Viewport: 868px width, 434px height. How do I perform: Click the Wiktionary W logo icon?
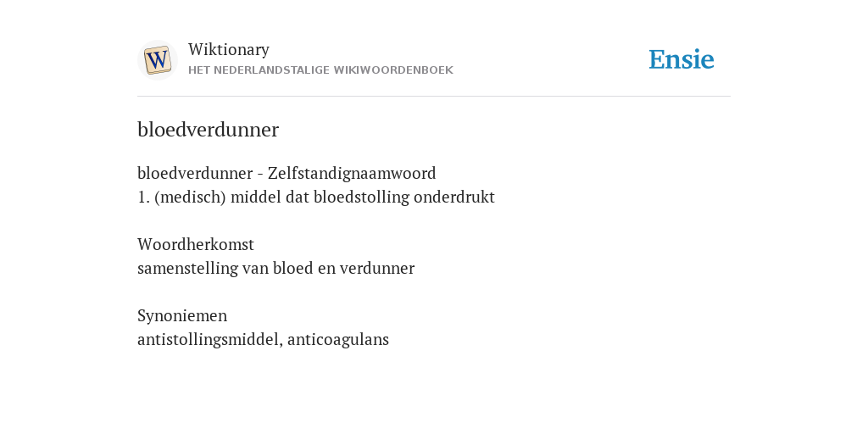click(157, 60)
